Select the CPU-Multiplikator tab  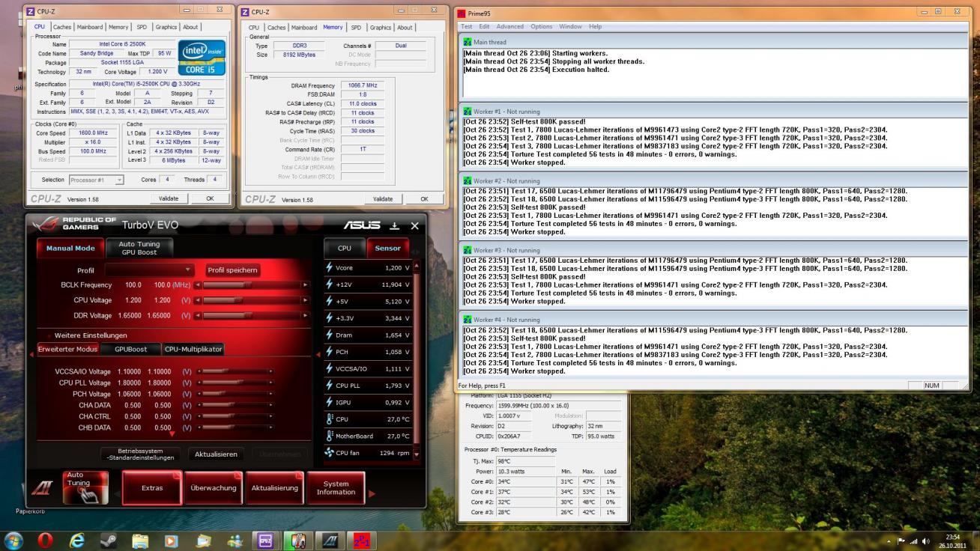point(193,349)
